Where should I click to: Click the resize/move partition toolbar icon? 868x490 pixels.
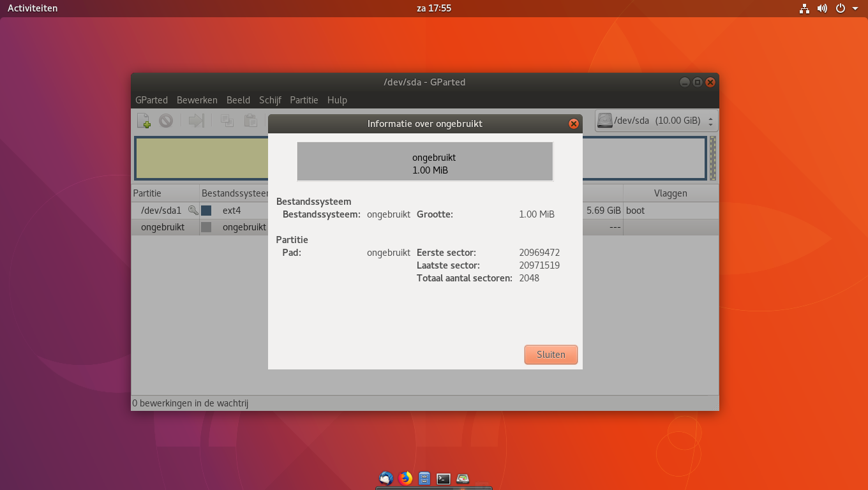point(197,121)
